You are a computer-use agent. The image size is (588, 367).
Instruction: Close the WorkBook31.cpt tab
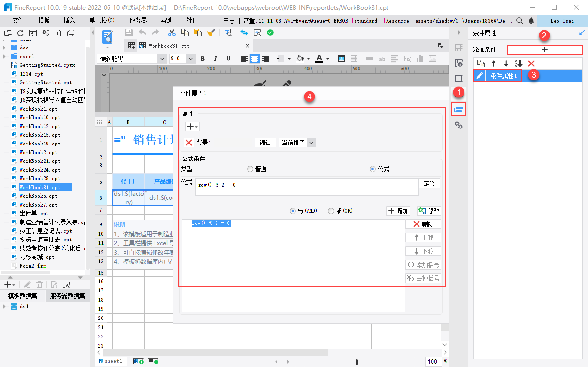[247, 46]
